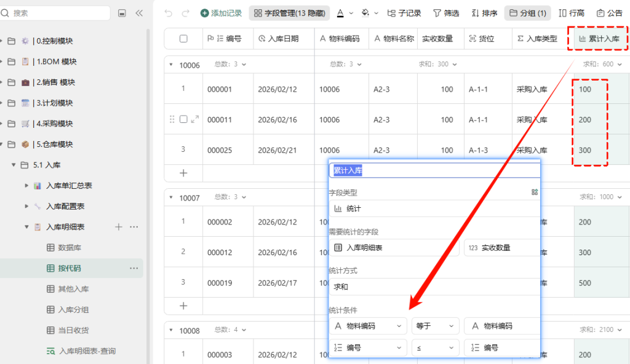Open 求和: 1000 summary dropdown
Image resolution: width=630 pixels, height=364 pixels.
point(600,197)
